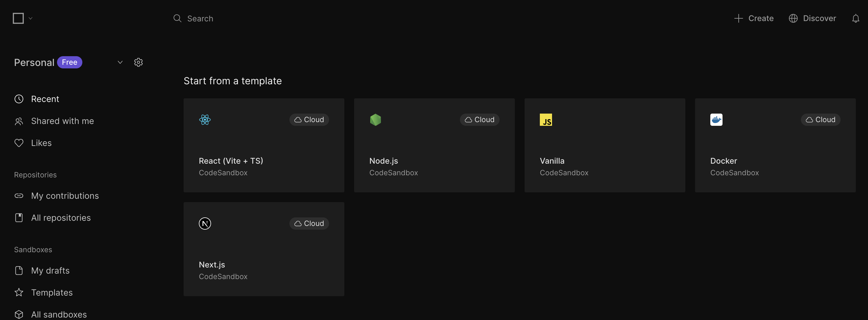Toggle the Cloud badge on the React template

pos(309,119)
